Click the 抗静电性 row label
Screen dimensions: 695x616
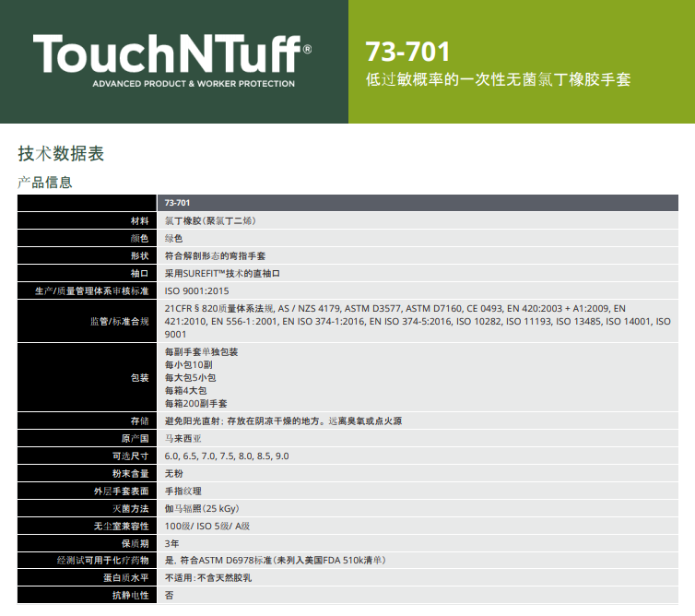point(130,596)
